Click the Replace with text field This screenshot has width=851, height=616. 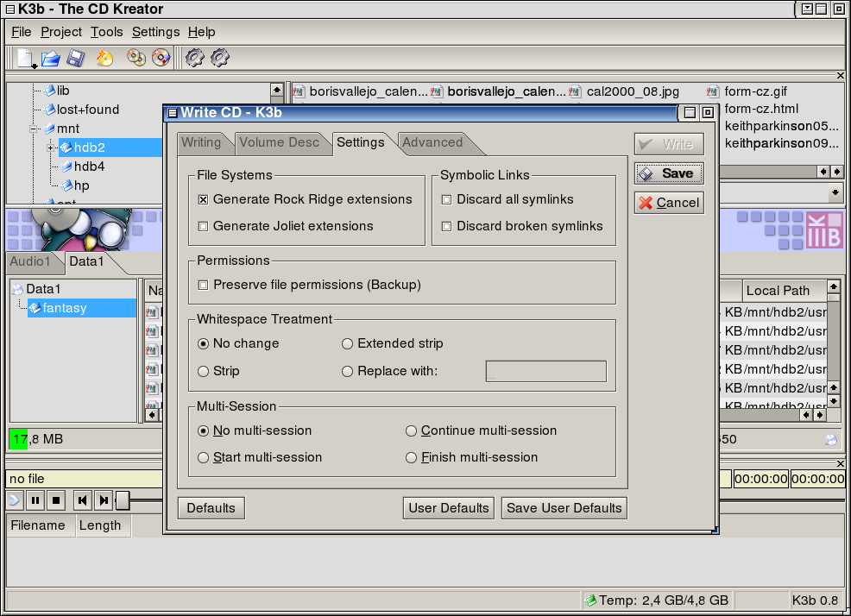(546, 371)
